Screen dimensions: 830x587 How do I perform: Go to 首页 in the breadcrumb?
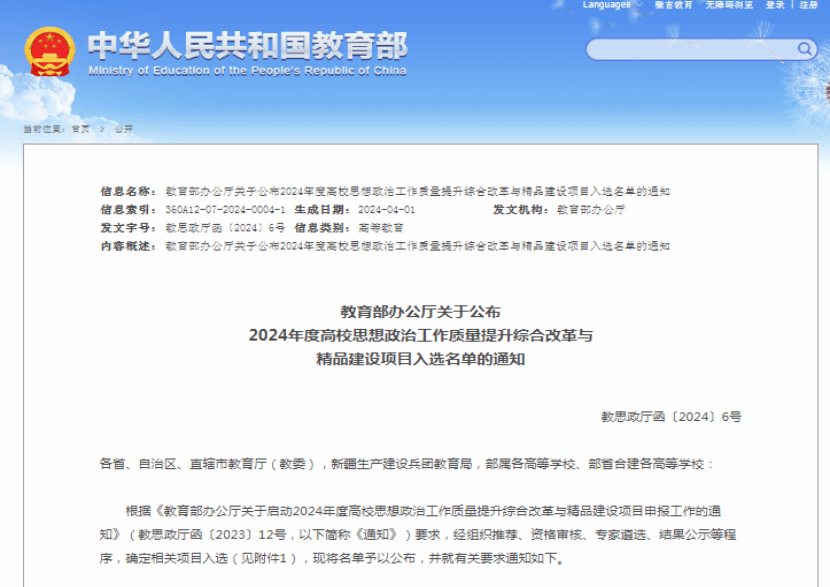(x=80, y=129)
